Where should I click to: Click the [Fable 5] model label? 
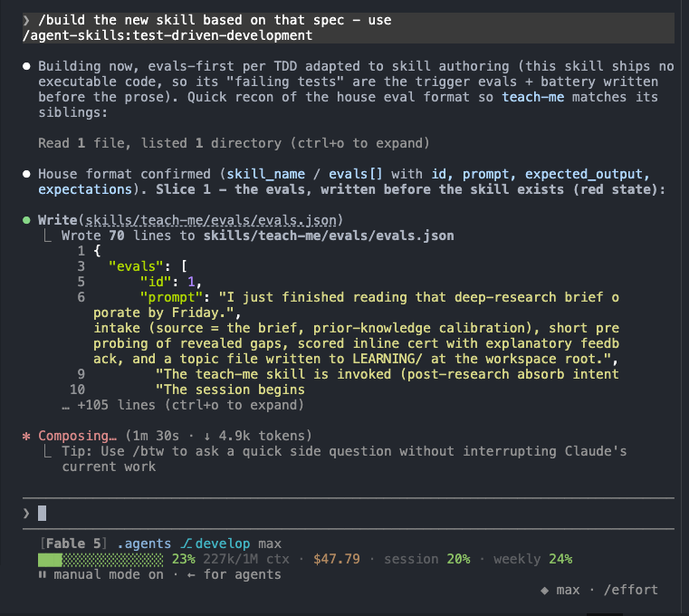pos(73,544)
